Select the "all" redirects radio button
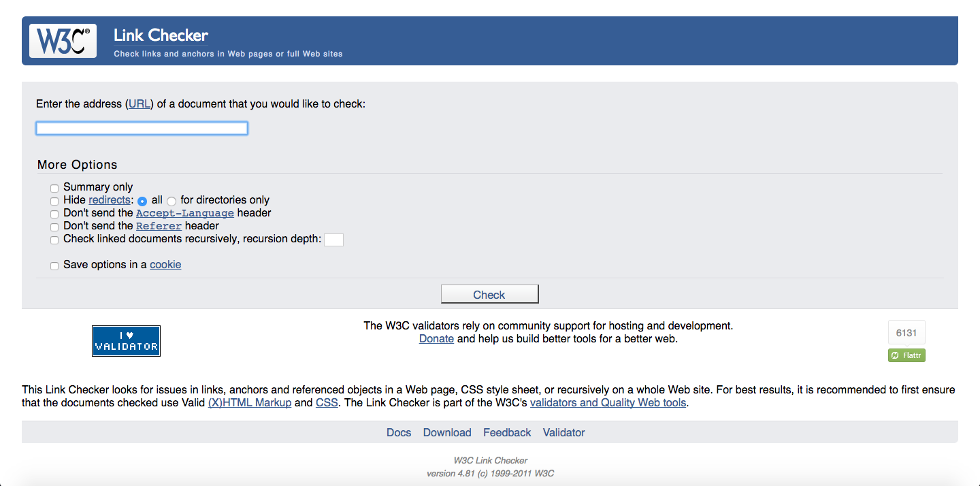The width and height of the screenshot is (980, 486). click(x=142, y=201)
